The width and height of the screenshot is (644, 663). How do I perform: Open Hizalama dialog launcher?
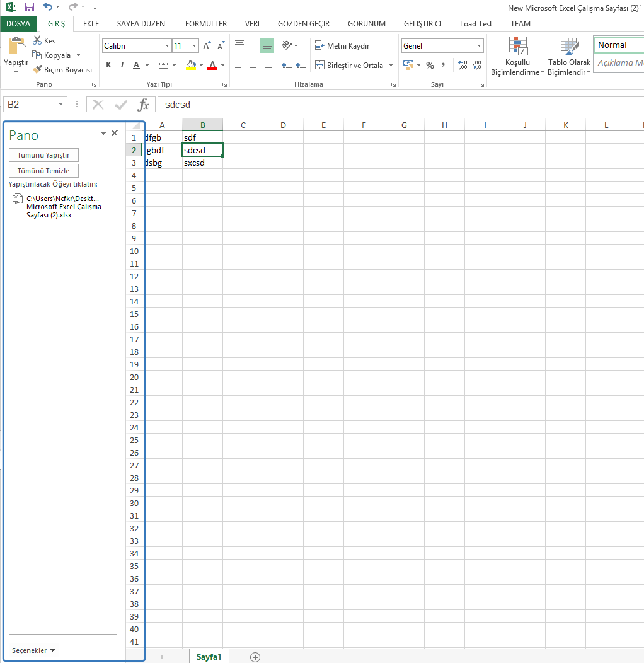(393, 85)
